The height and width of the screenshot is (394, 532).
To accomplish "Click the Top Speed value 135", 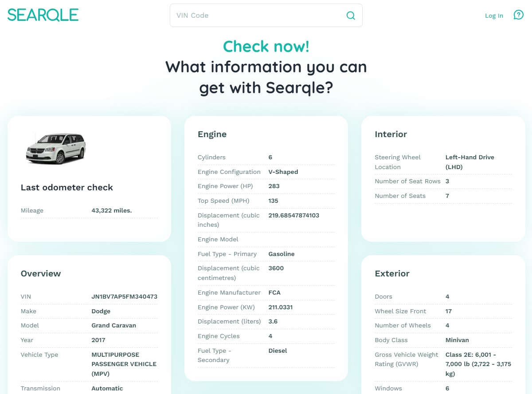I will tap(274, 201).
